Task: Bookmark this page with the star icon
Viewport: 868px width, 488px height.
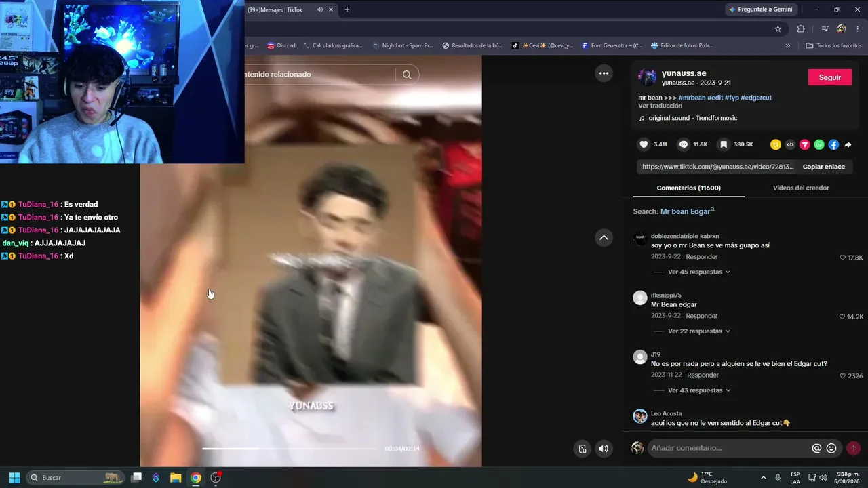Action: pyautogui.click(x=778, y=28)
